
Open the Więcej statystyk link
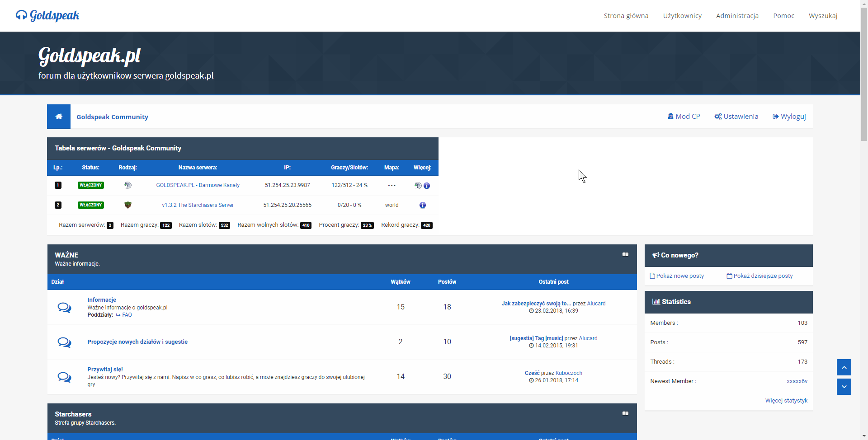tap(786, 401)
